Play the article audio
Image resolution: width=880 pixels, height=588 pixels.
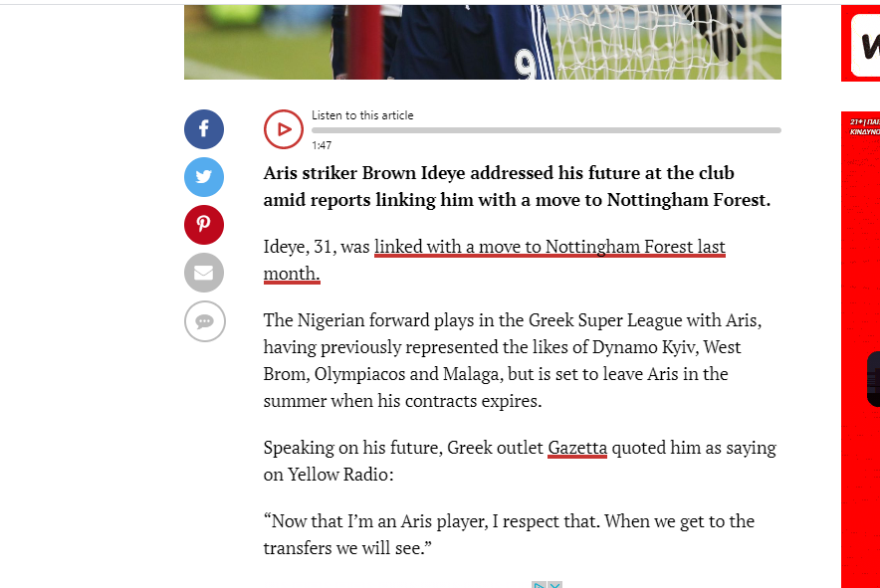[284, 129]
